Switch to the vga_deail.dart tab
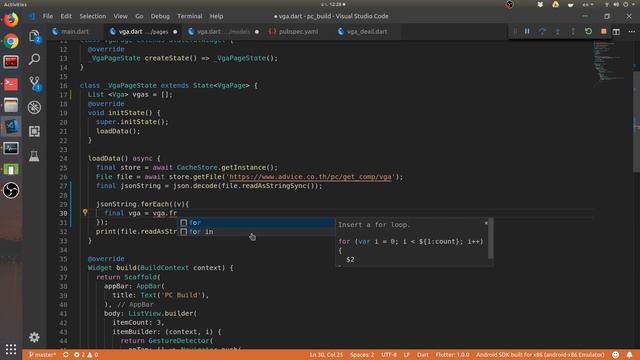Image resolution: width=640 pixels, height=360 pixels. click(367, 31)
